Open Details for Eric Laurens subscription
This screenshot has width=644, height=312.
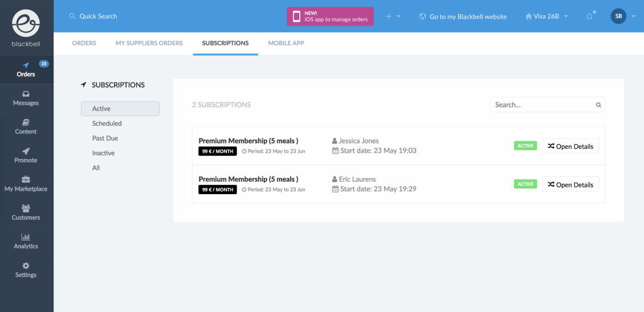[570, 184]
